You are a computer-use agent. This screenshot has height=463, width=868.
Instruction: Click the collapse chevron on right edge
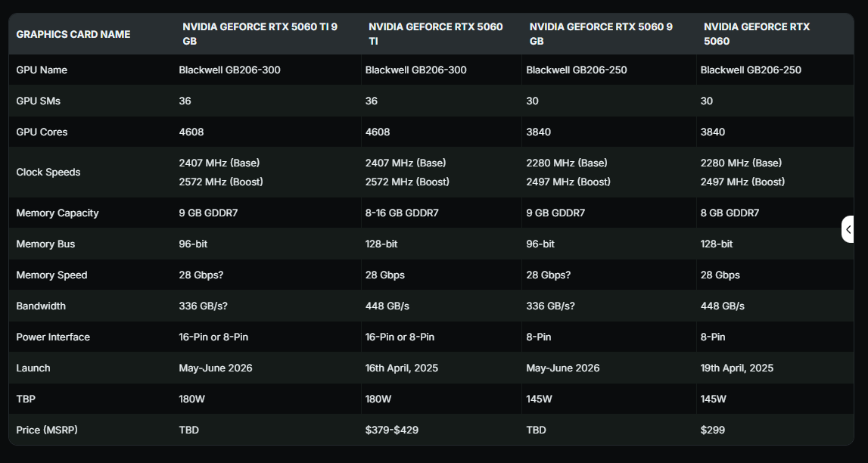pos(848,229)
